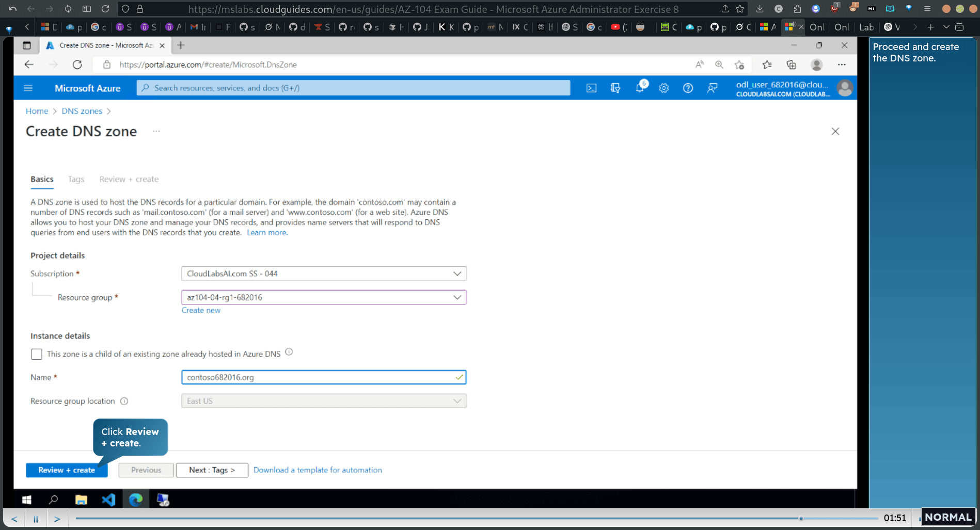The width and height of the screenshot is (980, 530).
Task: Show info for child zone option
Action: click(x=289, y=352)
